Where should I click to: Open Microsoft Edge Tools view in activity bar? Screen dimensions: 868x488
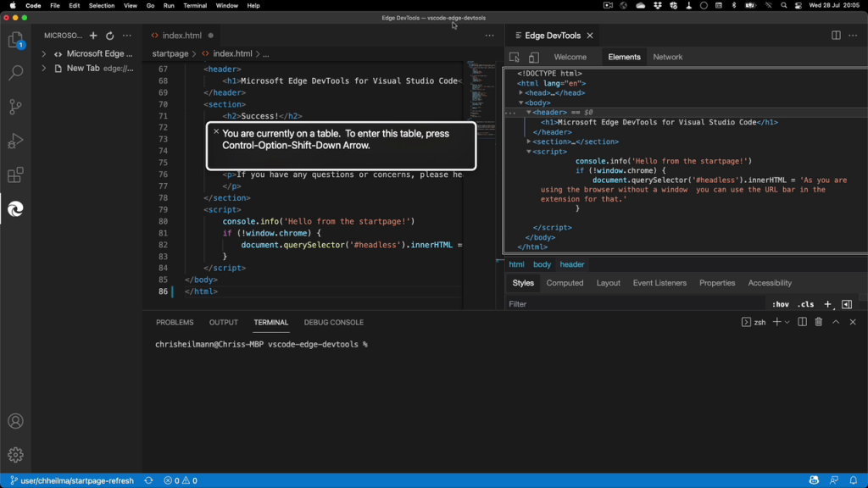tap(15, 209)
